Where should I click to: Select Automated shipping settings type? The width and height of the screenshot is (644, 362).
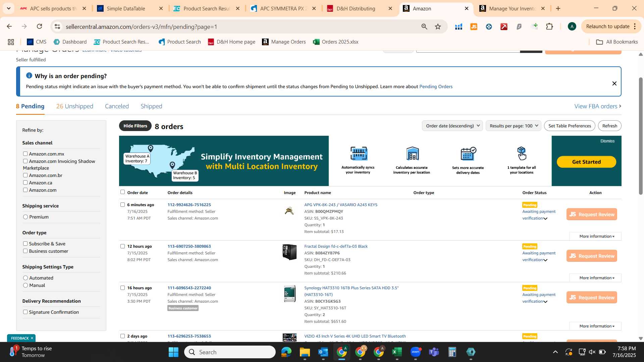tap(25, 278)
